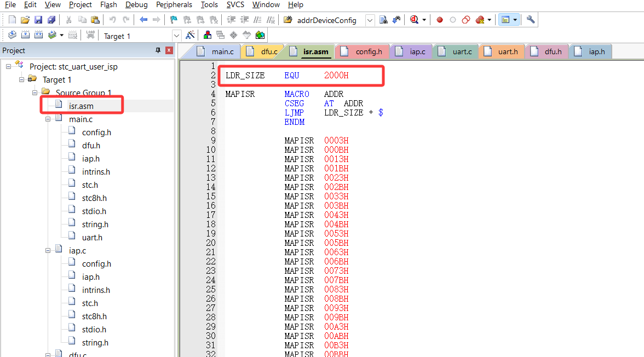Open the Peripherals menu
The width and height of the screenshot is (644, 357).
(174, 4)
